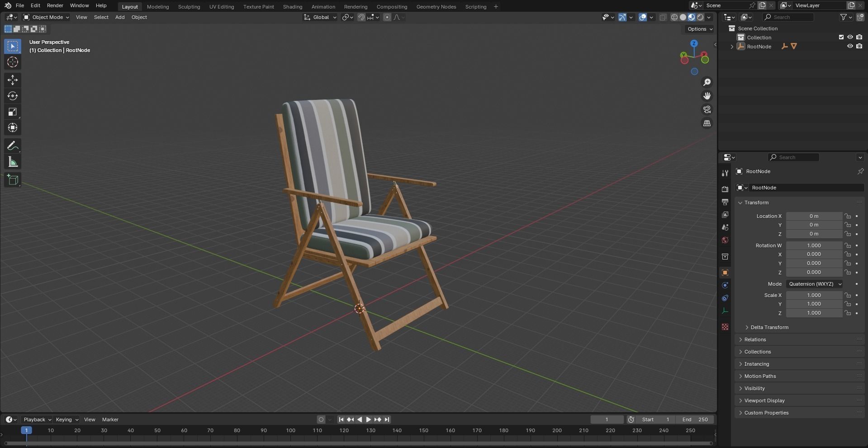The height and width of the screenshot is (448, 868).
Task: Hide Collection in viewport via eye icon
Action: click(850, 37)
